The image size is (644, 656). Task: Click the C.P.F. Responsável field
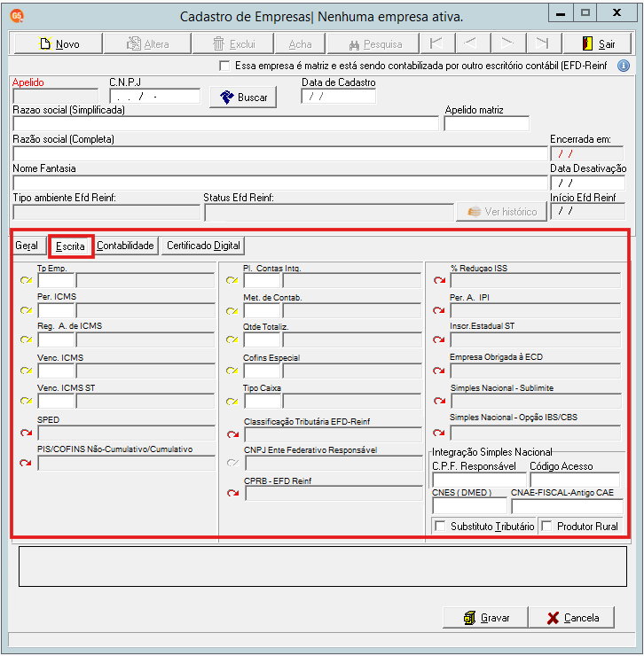[x=479, y=480]
